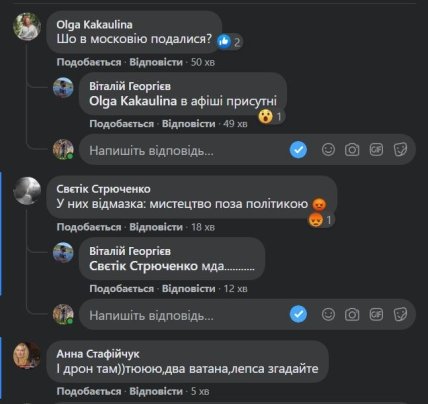Open emoji picker in second reply box
This screenshot has height=404, width=428.
click(x=328, y=314)
